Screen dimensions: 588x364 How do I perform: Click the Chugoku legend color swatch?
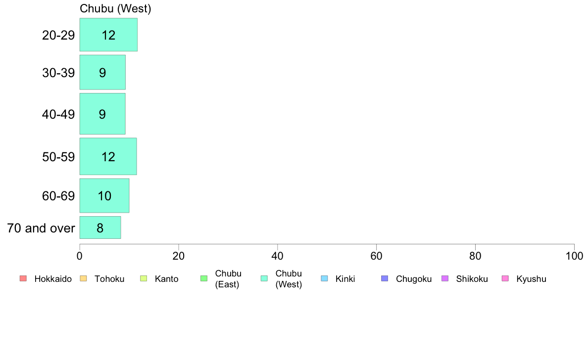tap(385, 278)
